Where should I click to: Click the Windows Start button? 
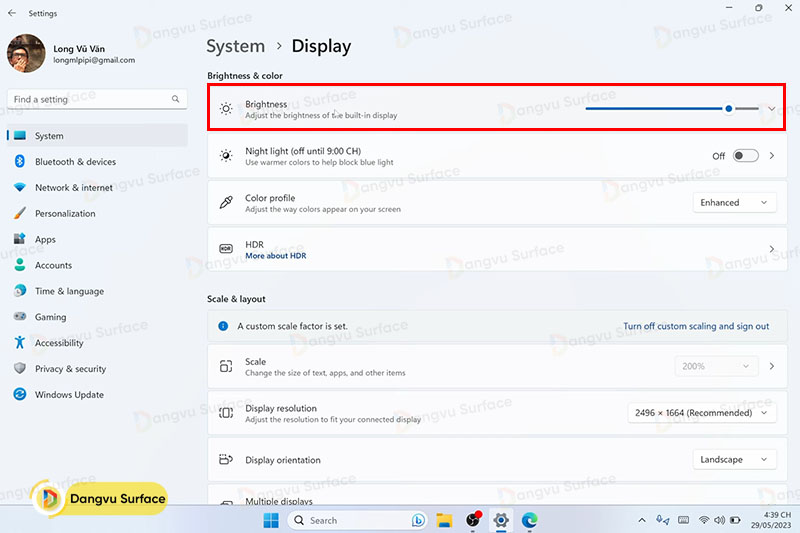point(271,520)
